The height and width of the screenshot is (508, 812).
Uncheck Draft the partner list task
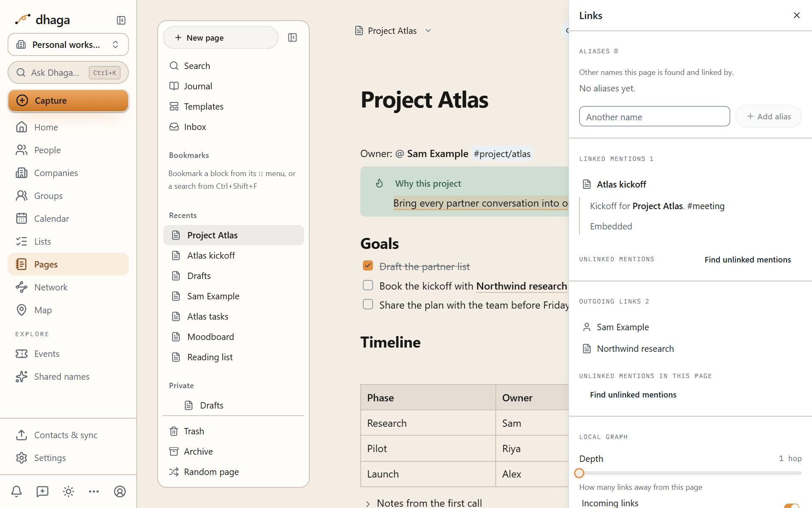pos(368,266)
